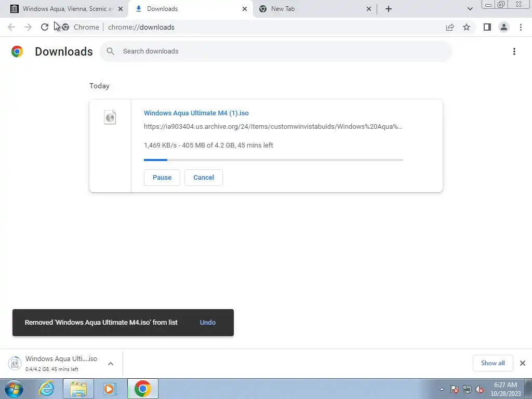This screenshot has height=399, width=532.
Task: Click the browser forward arrow
Action: (x=28, y=27)
